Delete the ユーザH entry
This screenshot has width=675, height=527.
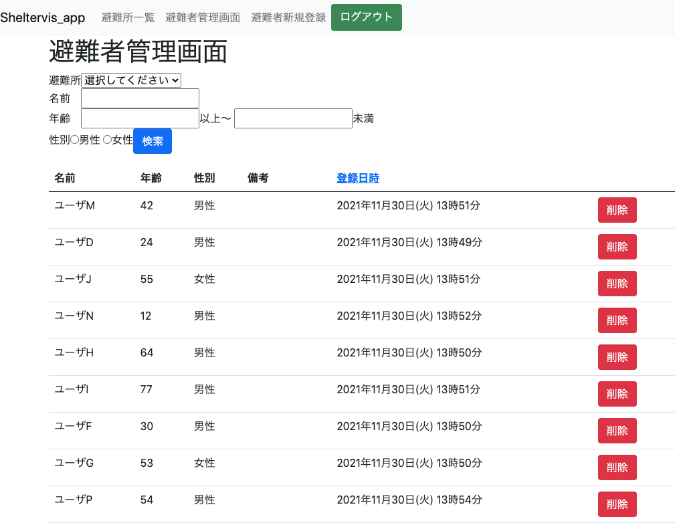pyautogui.click(x=617, y=357)
